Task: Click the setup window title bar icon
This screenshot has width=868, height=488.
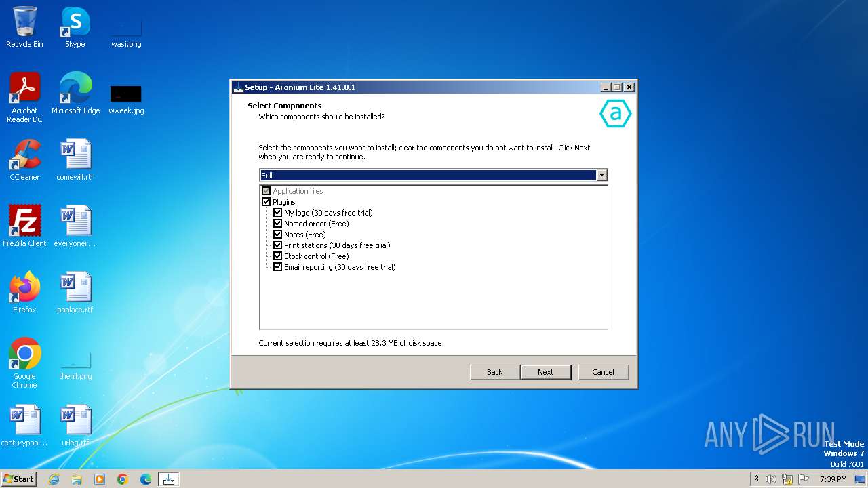Action: tap(238, 87)
